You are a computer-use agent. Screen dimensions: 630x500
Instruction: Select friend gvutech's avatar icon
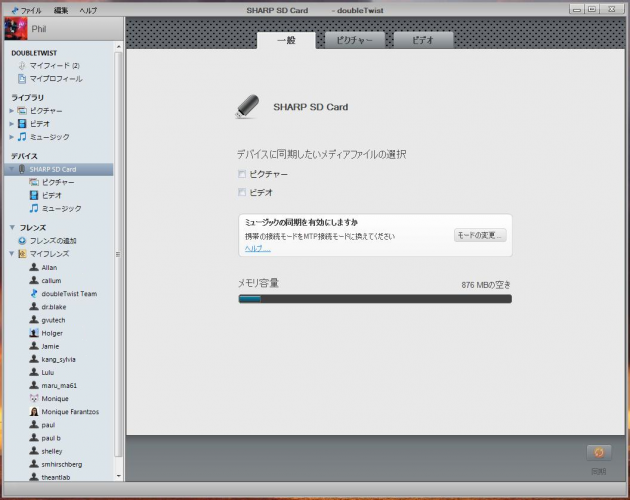coord(34,320)
